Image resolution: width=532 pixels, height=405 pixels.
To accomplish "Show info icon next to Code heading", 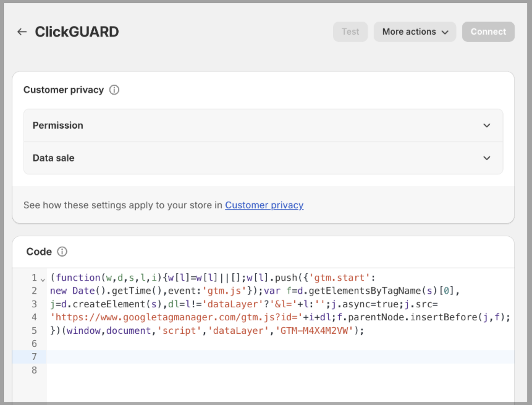I will click(x=62, y=252).
